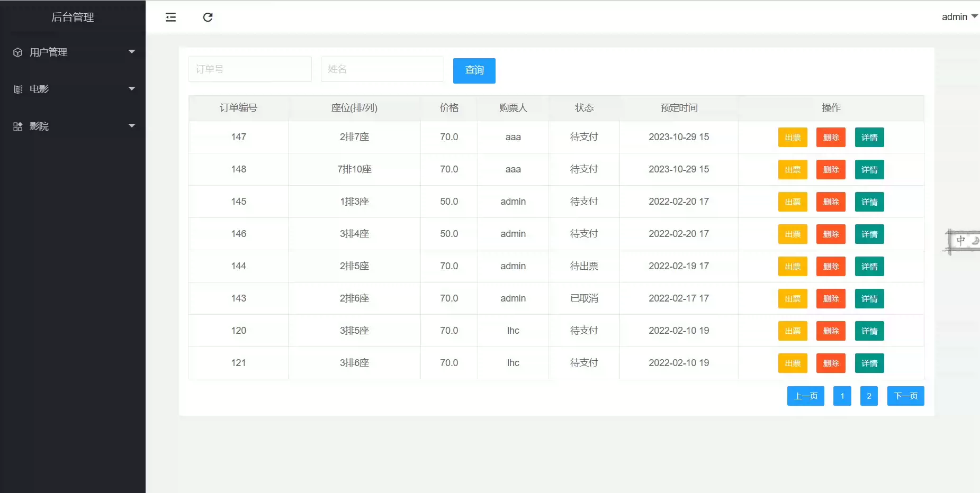
Task: Delete (删除) order 145
Action: (x=831, y=202)
